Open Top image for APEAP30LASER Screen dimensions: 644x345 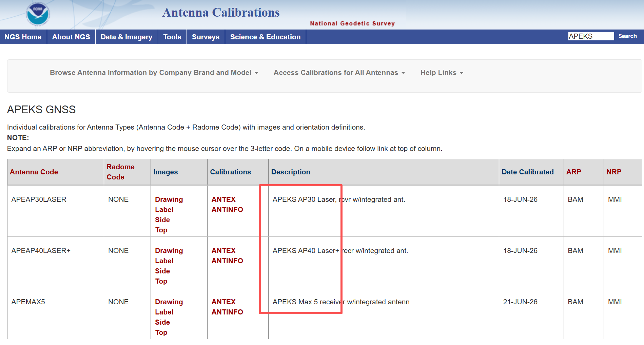pyautogui.click(x=161, y=230)
